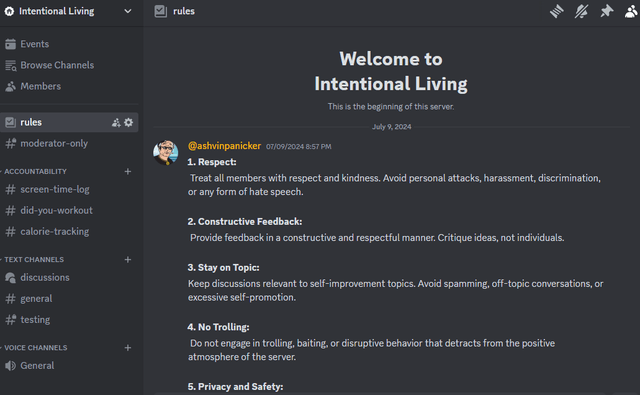Open pinned messages with the pin icon
640x395 pixels.
607,11
